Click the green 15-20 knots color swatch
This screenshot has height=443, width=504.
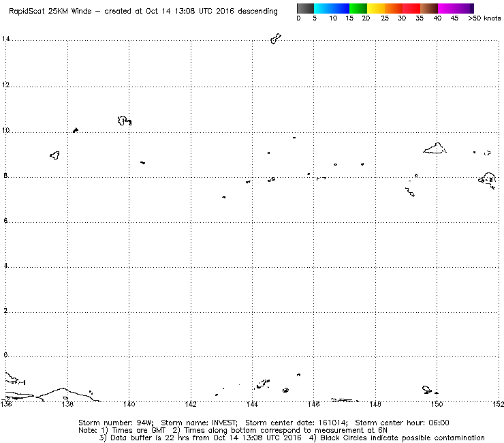coord(358,8)
